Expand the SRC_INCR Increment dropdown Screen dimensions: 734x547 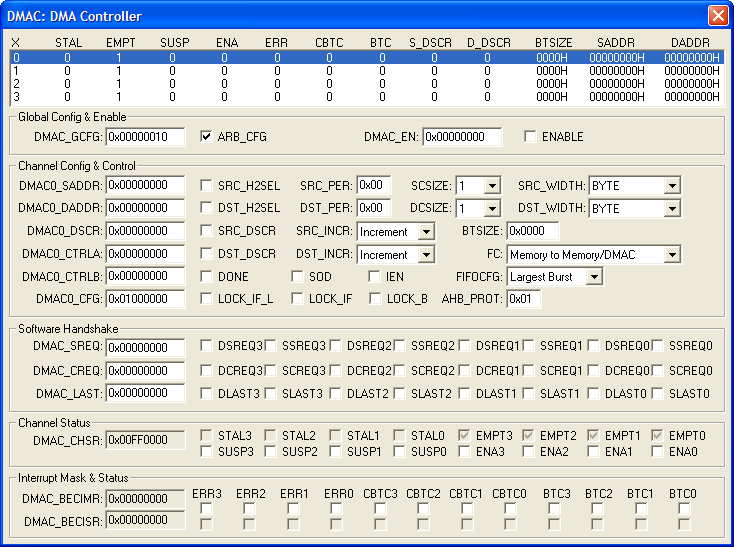pyautogui.click(x=426, y=232)
